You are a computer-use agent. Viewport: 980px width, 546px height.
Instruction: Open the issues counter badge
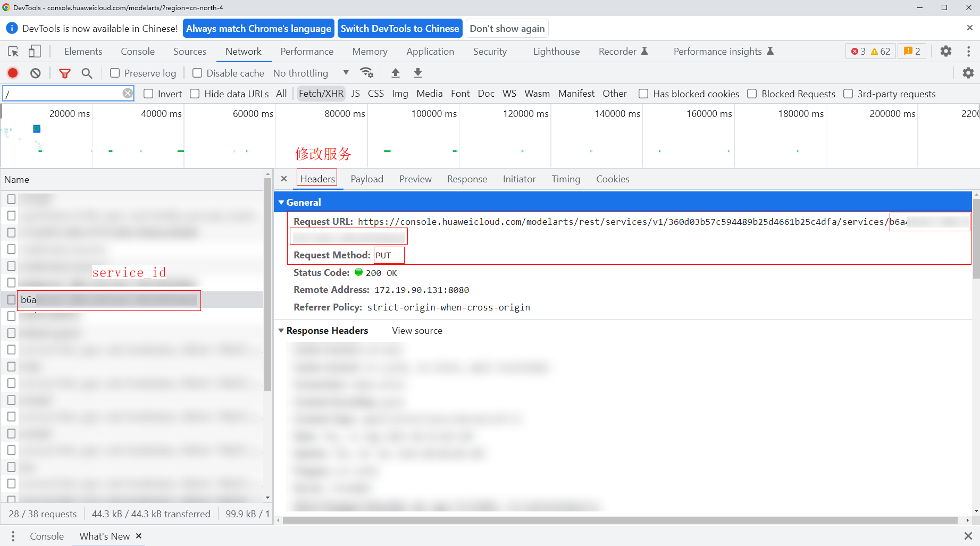point(912,52)
